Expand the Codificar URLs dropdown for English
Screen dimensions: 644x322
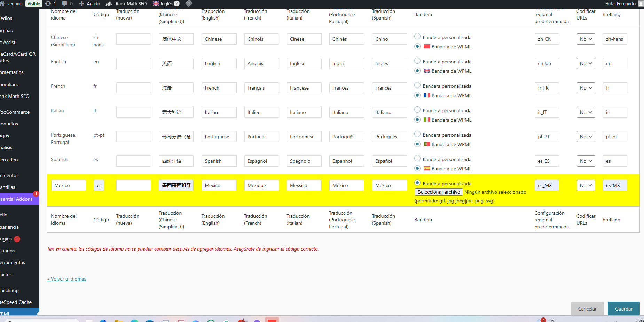(586, 63)
